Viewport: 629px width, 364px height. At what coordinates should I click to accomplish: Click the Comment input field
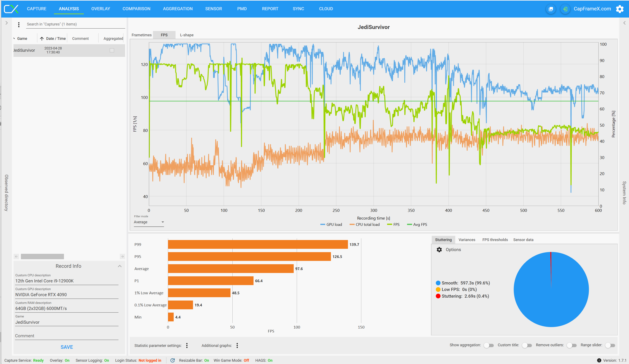click(x=67, y=336)
